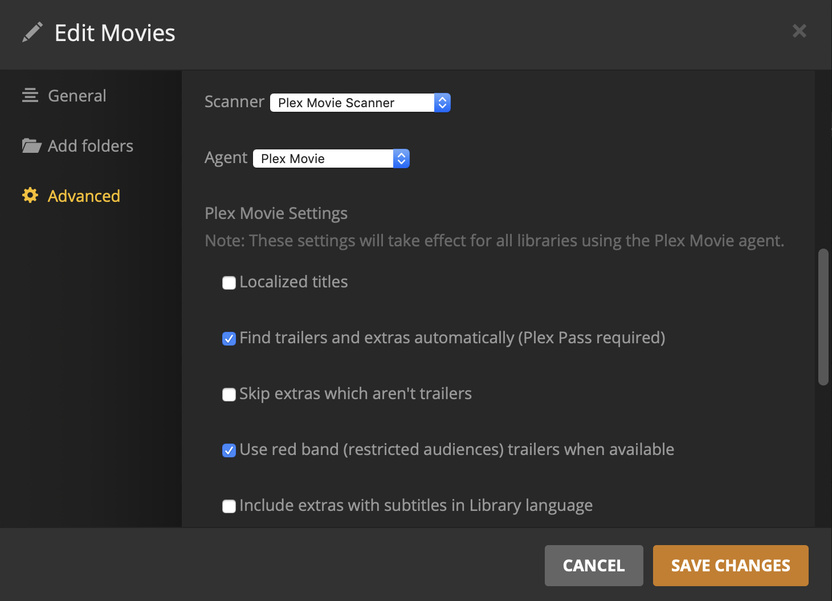The image size is (832, 601).
Task: Click the vertical scrollbar thumb
Action: [x=823, y=317]
